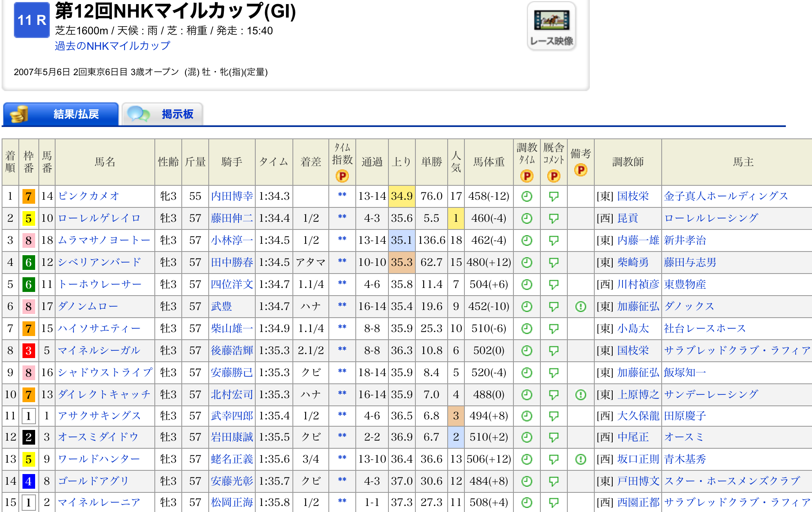Click the 458(-12) body weight cell
This screenshot has width=812, height=512.
click(489, 196)
